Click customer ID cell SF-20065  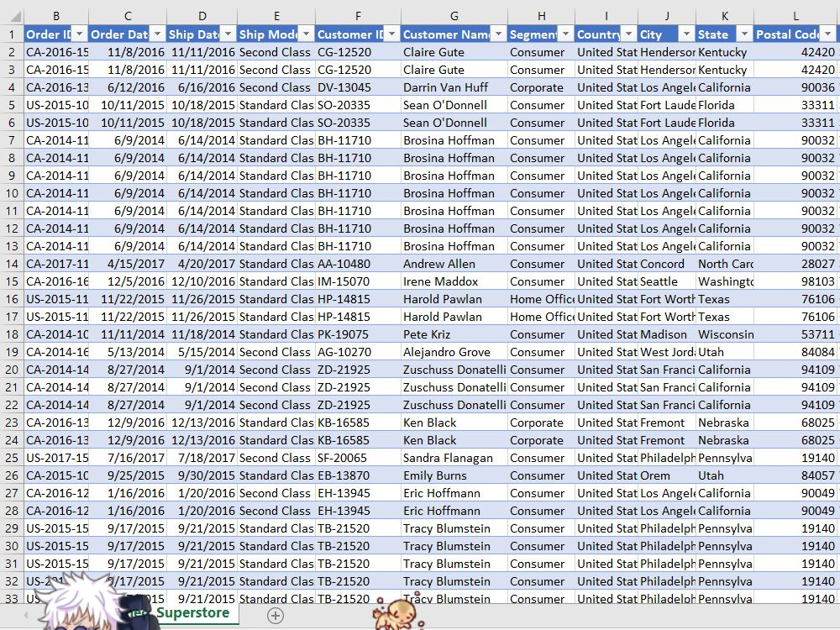[x=358, y=458]
